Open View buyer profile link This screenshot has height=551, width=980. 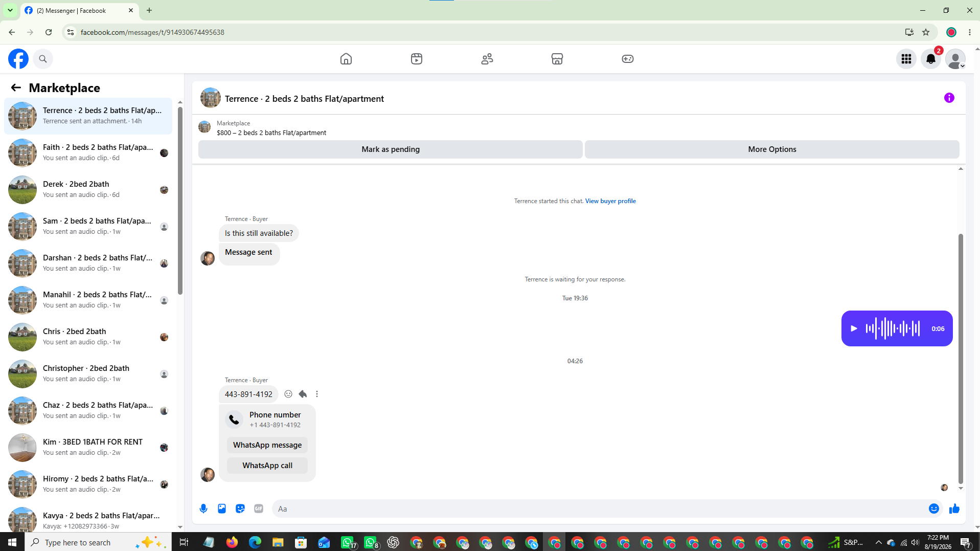[610, 201]
